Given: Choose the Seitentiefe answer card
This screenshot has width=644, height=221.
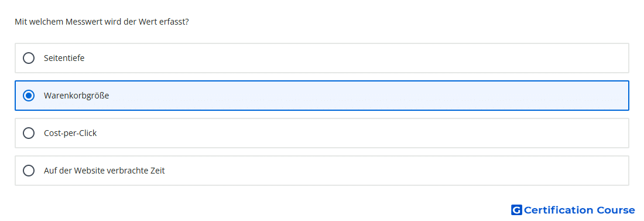Looking at the screenshot, I should (322, 58).
